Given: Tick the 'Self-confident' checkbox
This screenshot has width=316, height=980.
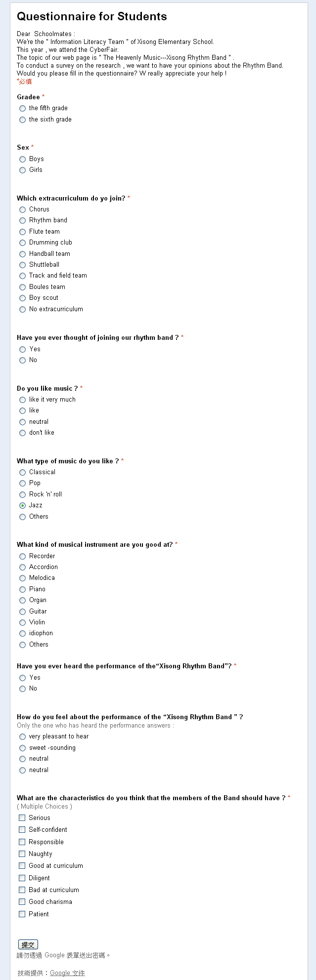Looking at the screenshot, I should [x=22, y=830].
